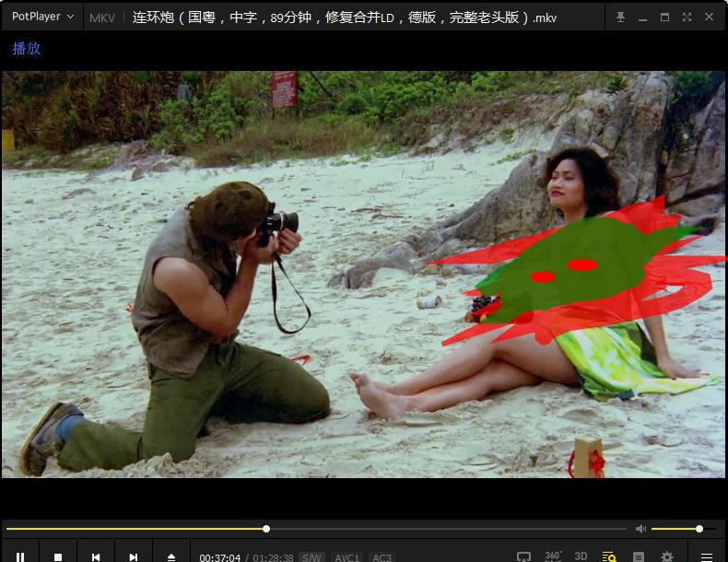Viewport: 728px width, 562px height.
Task: Jump to the previous file
Action: click(x=96, y=556)
